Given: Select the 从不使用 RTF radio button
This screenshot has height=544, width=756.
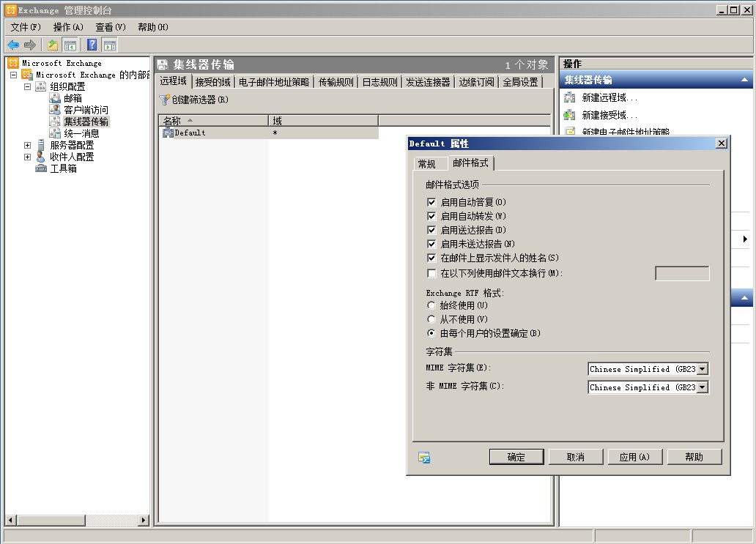Looking at the screenshot, I should (431, 319).
